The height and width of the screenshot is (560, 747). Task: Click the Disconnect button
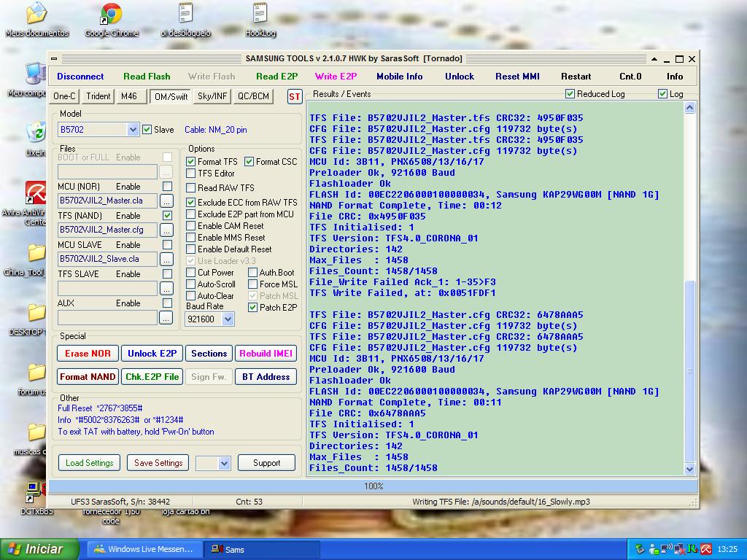click(x=80, y=76)
